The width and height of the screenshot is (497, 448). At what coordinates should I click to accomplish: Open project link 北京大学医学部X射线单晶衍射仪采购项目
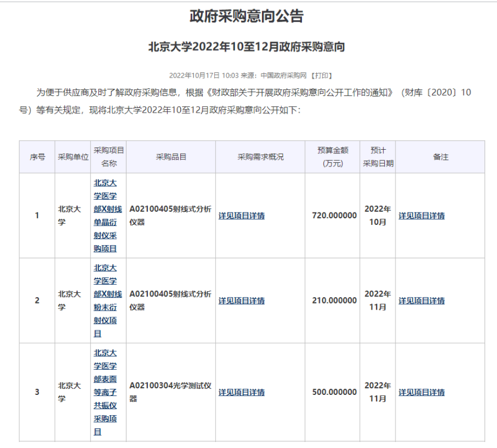[x=108, y=216]
